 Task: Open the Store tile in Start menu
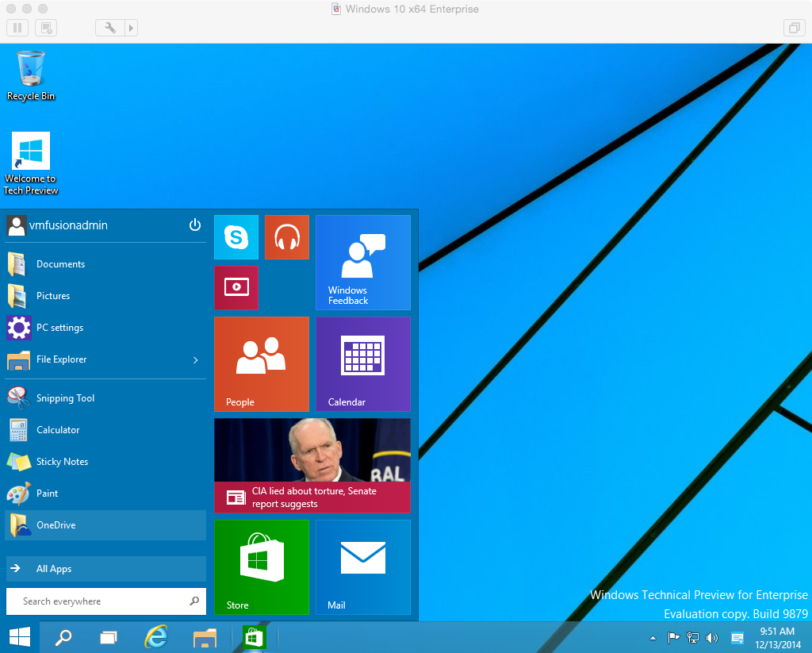point(262,567)
